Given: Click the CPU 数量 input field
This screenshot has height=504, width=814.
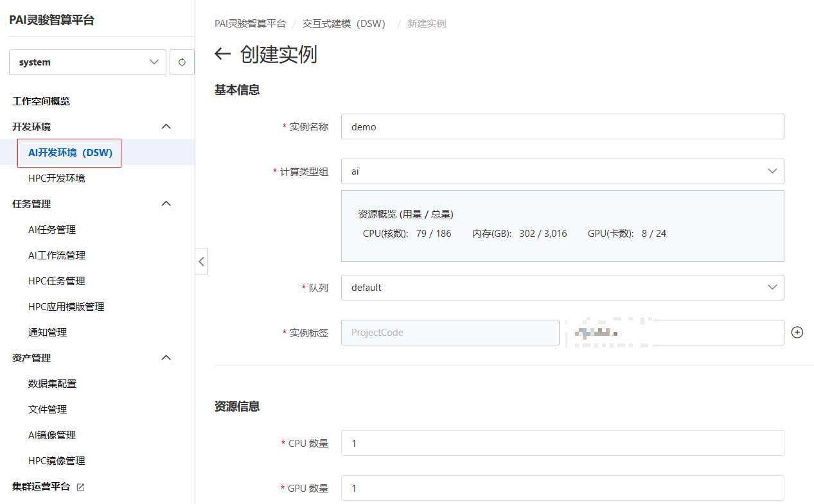Looking at the screenshot, I should 562,443.
